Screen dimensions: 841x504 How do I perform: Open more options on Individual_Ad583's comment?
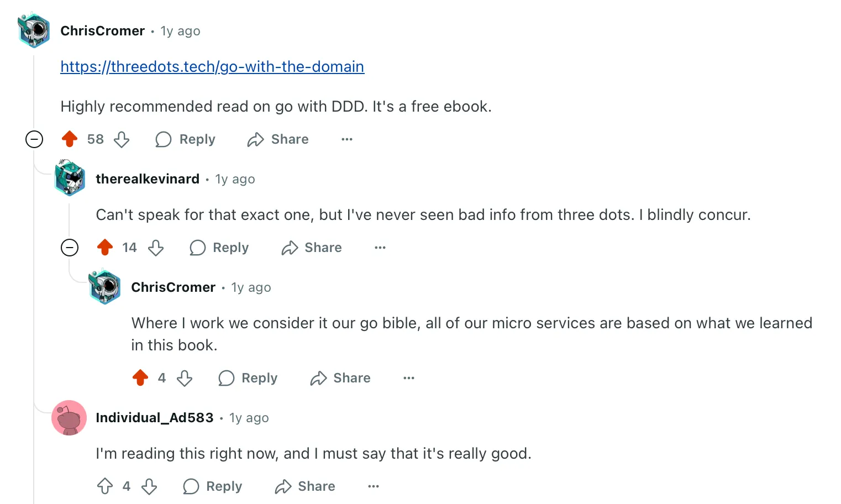tap(374, 486)
